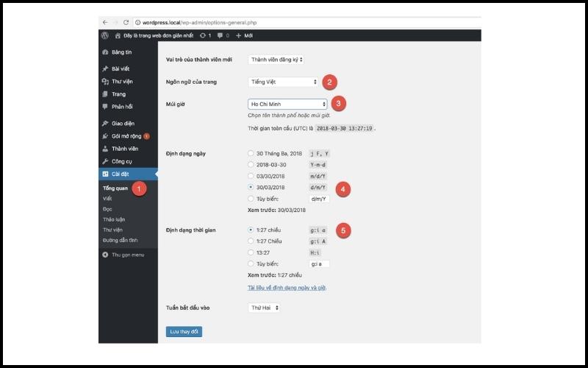Open Tài liệu về định dạng ngày và giờ link
The height and width of the screenshot is (368, 588).
[287, 287]
